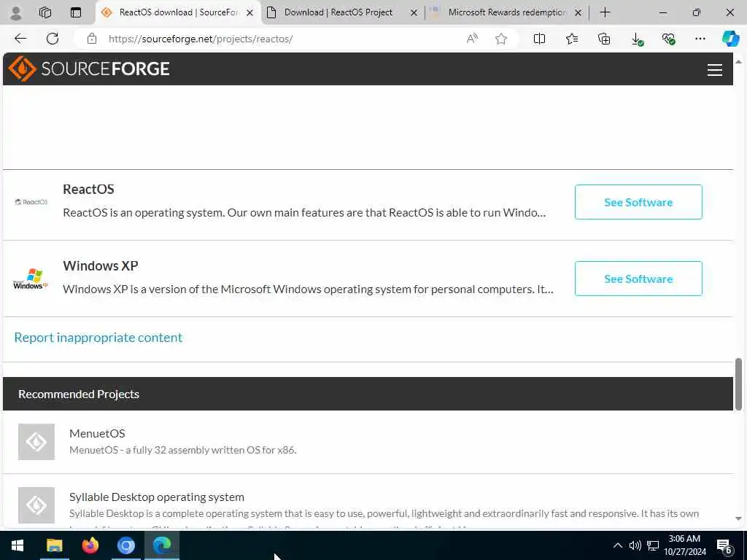The height and width of the screenshot is (560, 747).
Task: Open the Downloads icon
Action: [x=637, y=39]
